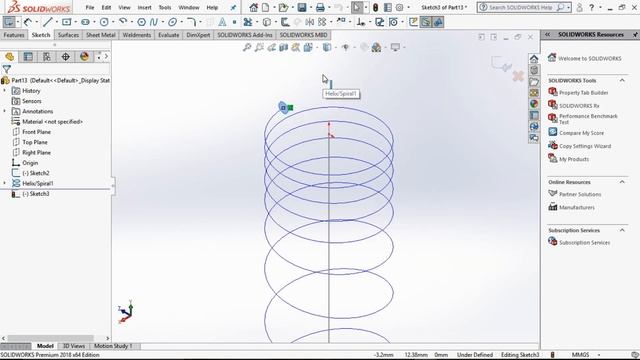Viewport: 640px width, 360px height.
Task: Open the Display Style dropdown arrow
Action: 336,47
